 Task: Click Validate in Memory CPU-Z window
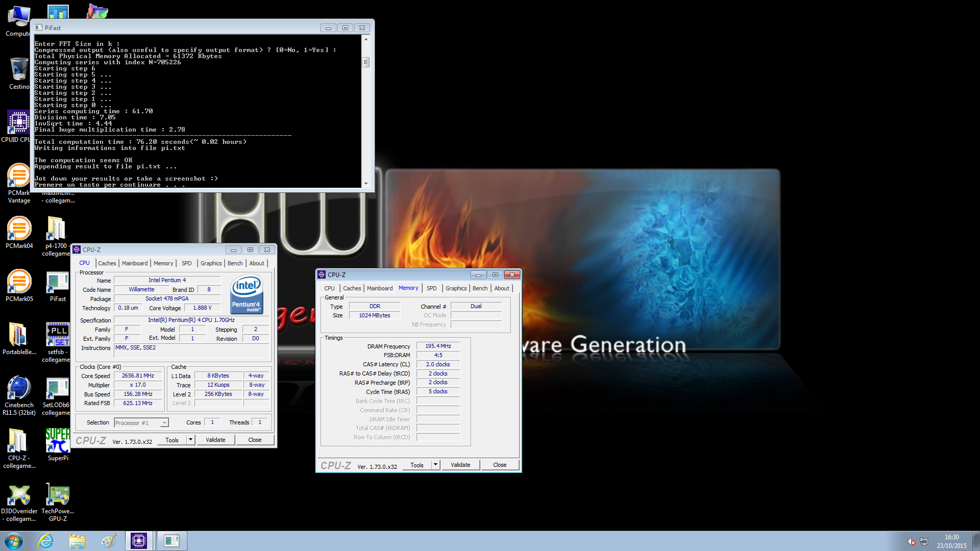click(460, 465)
